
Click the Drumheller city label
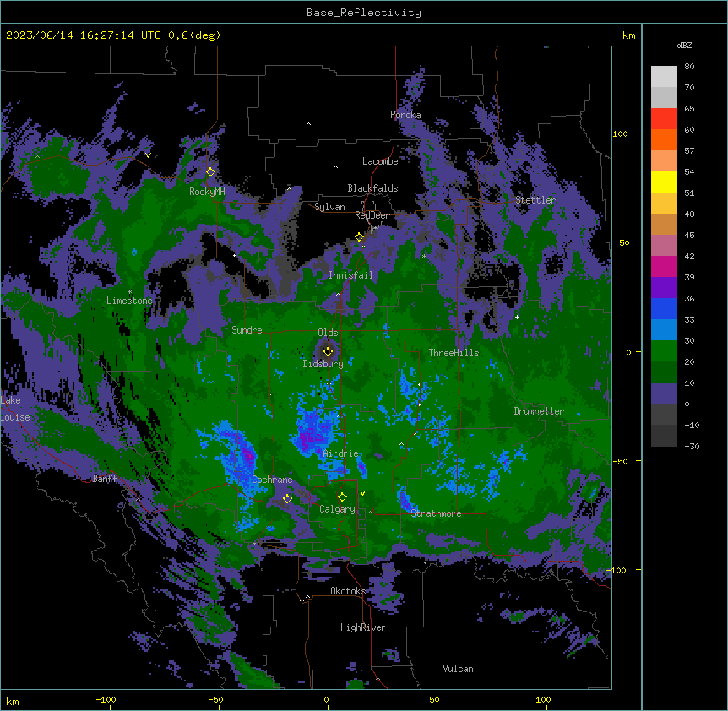[539, 411]
